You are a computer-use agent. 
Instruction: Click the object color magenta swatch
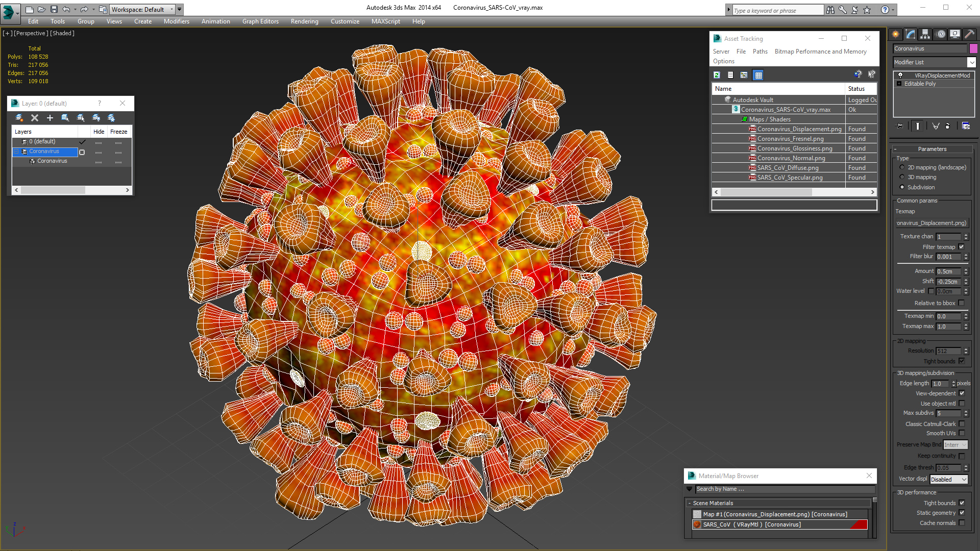[973, 48]
